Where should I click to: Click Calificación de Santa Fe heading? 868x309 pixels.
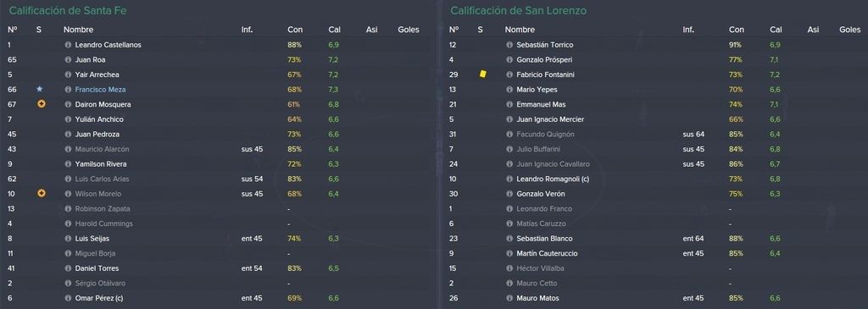68,10
